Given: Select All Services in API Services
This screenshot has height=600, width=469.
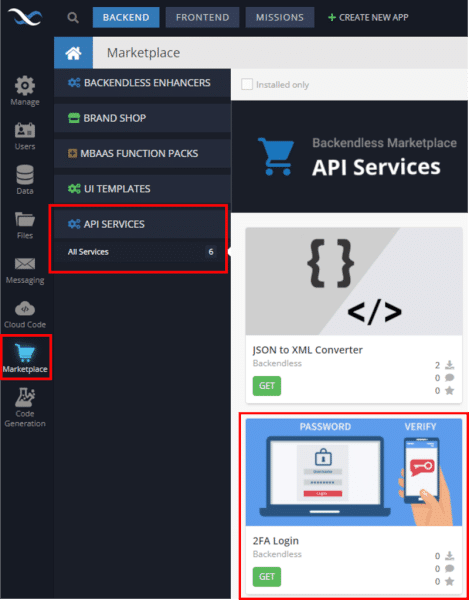Looking at the screenshot, I should tap(88, 252).
